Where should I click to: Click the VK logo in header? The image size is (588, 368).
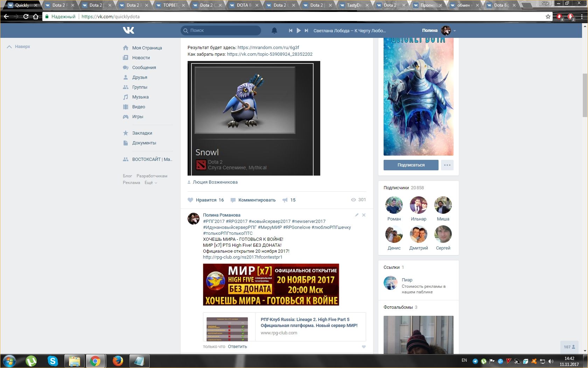[x=128, y=30]
